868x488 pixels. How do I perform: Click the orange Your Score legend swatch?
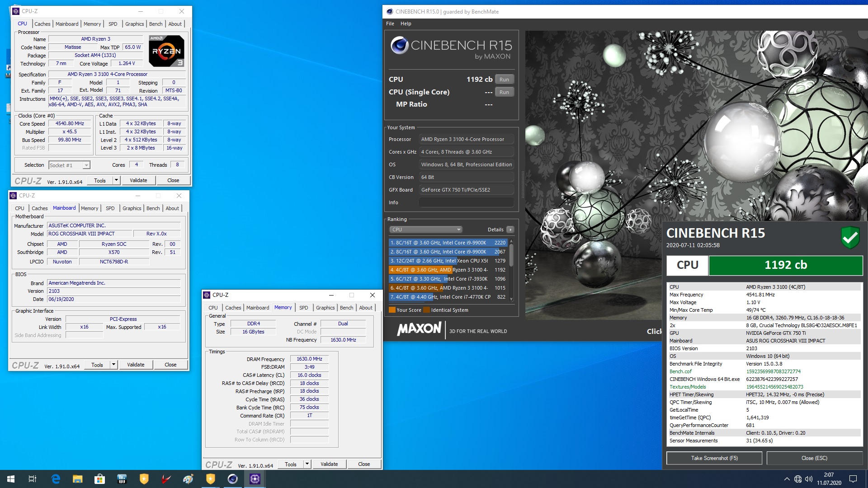(x=392, y=310)
